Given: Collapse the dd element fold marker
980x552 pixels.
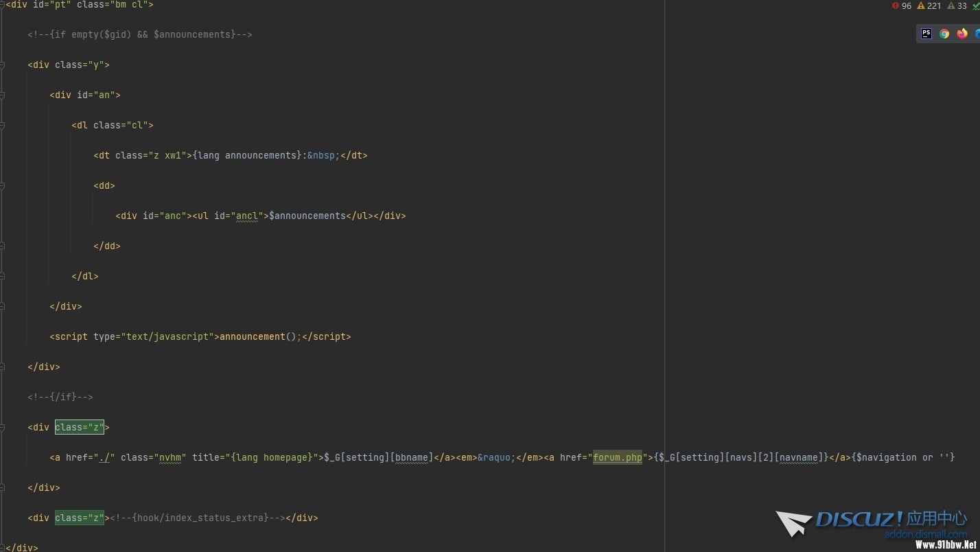Looking at the screenshot, I should 3,186.
